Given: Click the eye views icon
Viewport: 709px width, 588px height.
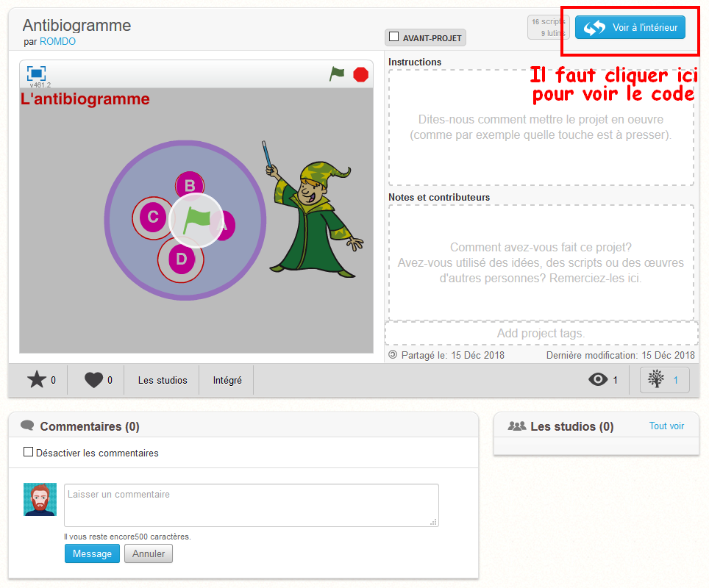Looking at the screenshot, I should [598, 380].
